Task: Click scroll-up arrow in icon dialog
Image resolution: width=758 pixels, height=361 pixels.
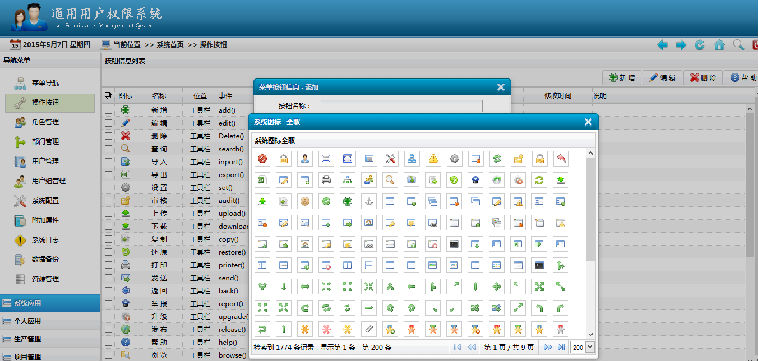Action: (x=591, y=153)
